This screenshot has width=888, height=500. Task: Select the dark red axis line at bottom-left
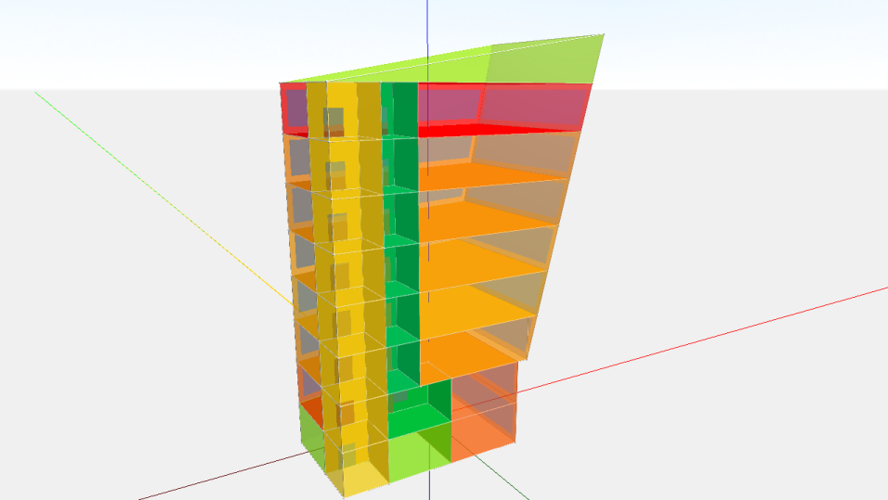click(x=200, y=484)
